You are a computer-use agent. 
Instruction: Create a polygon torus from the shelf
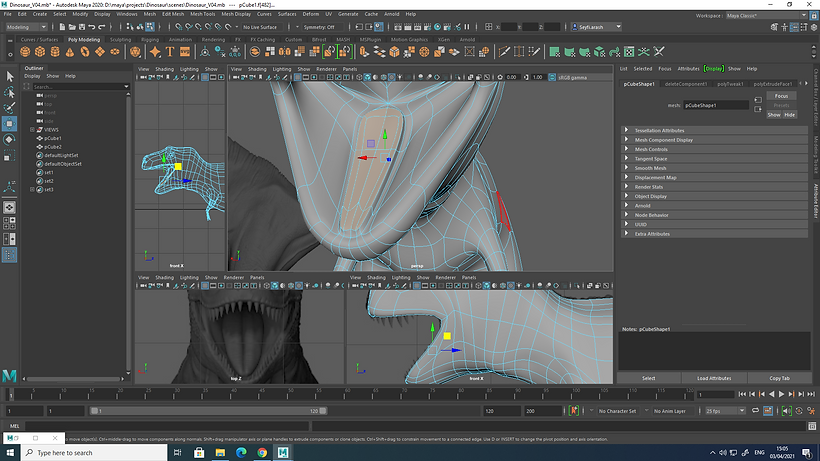coord(85,52)
